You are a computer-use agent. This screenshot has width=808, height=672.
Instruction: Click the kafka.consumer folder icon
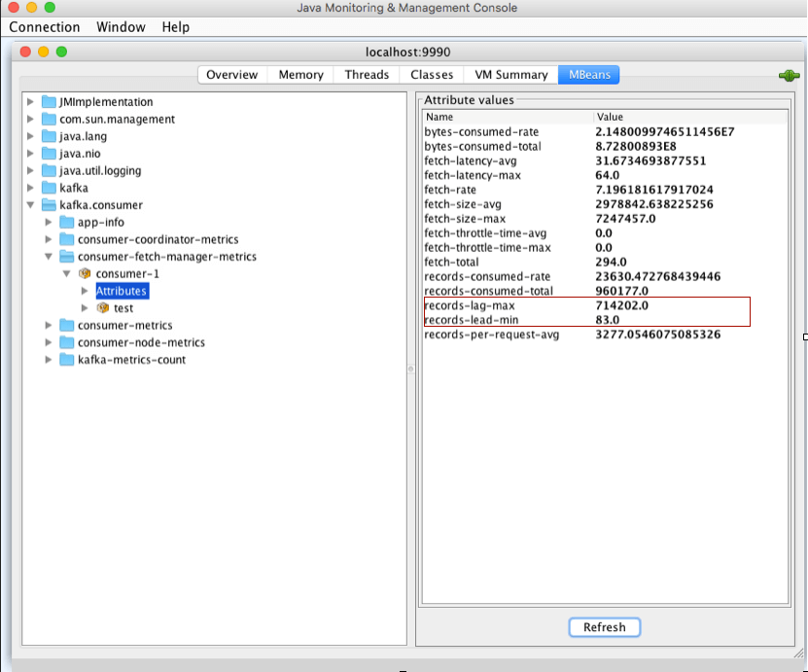click(49, 205)
